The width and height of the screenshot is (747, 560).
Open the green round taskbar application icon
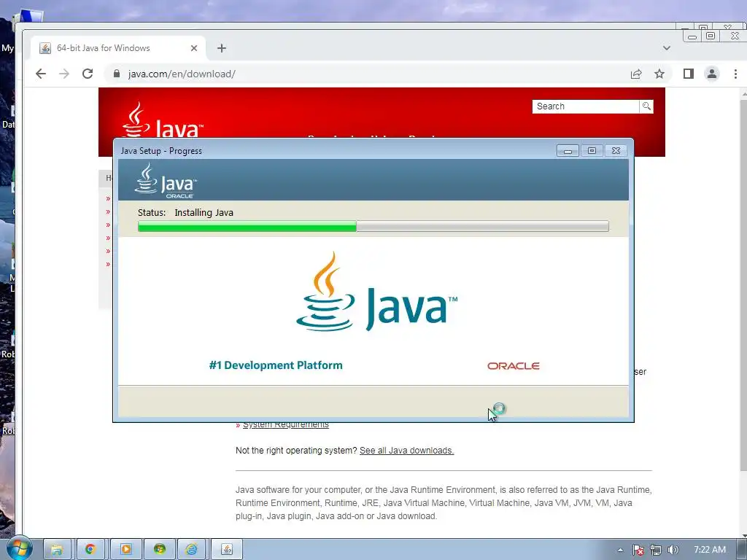pos(160,550)
